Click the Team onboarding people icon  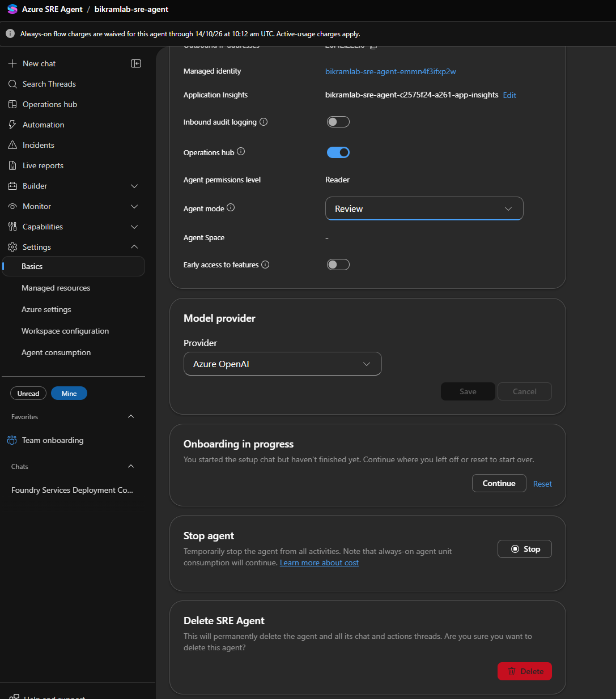pos(12,440)
